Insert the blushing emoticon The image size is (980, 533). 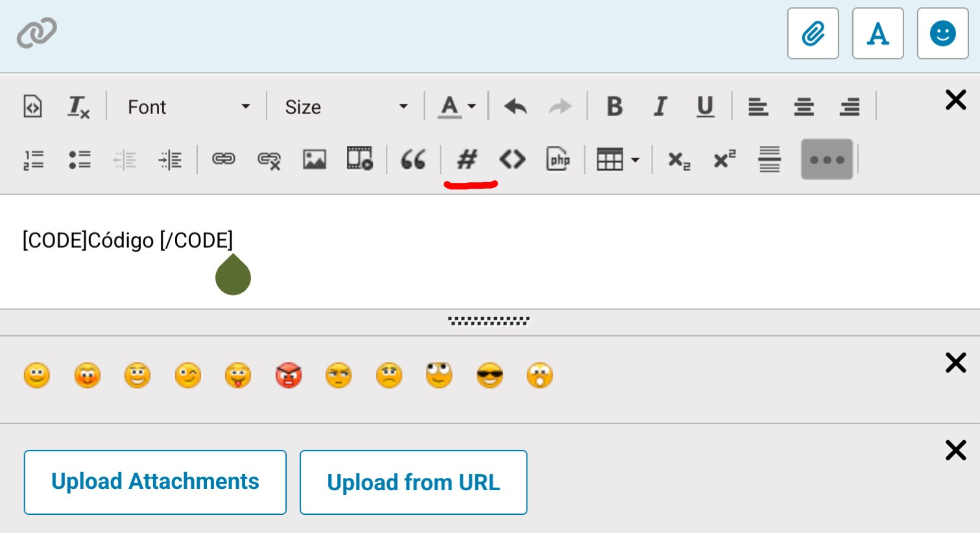[x=88, y=375]
